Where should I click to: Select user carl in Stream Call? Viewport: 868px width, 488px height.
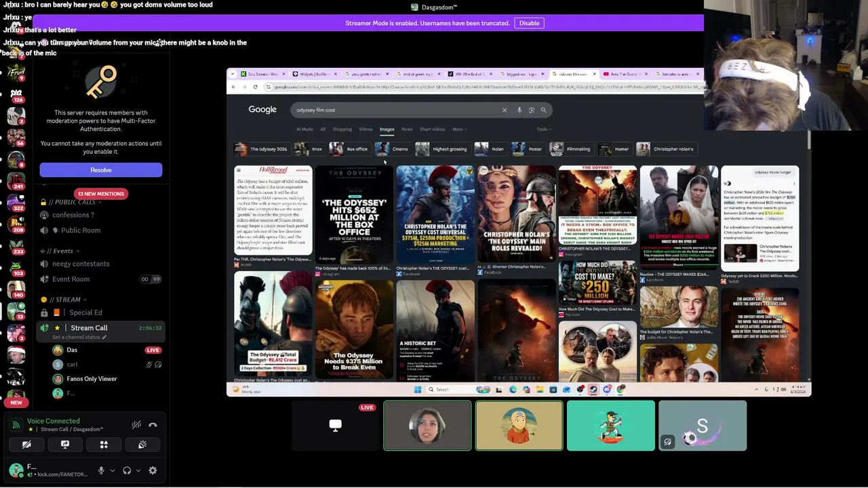pyautogui.click(x=72, y=365)
